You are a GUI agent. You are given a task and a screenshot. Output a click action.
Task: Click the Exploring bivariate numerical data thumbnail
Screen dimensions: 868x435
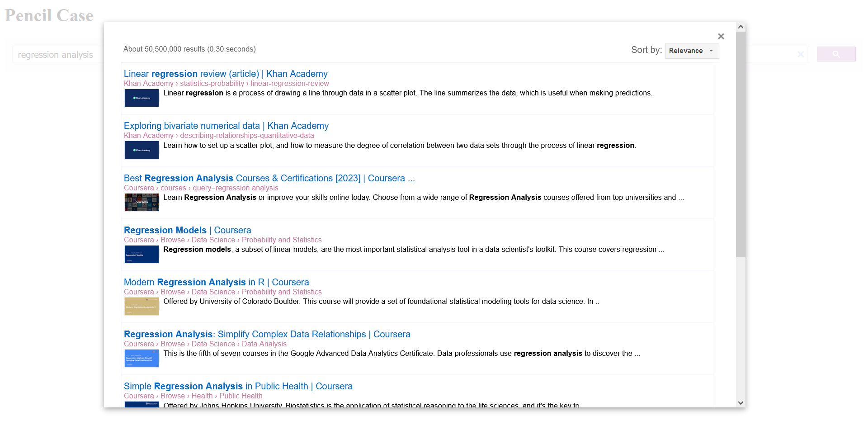(x=142, y=150)
